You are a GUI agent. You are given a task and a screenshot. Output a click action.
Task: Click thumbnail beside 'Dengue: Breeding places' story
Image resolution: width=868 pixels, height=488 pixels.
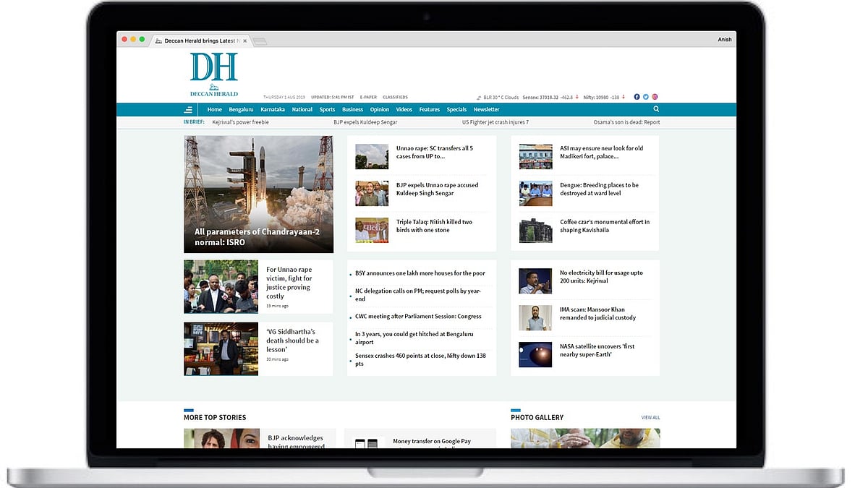tap(535, 193)
